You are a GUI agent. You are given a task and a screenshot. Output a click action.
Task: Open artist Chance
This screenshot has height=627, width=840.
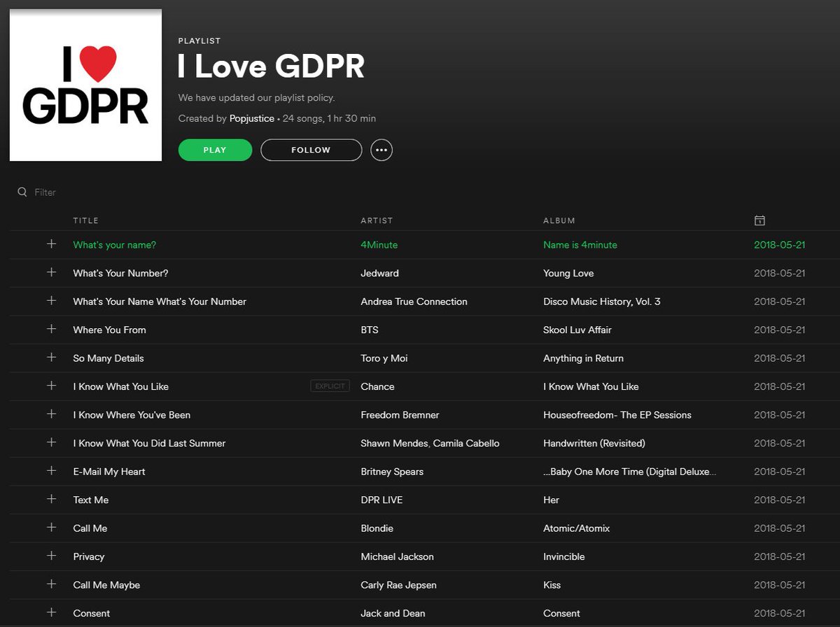pos(377,386)
